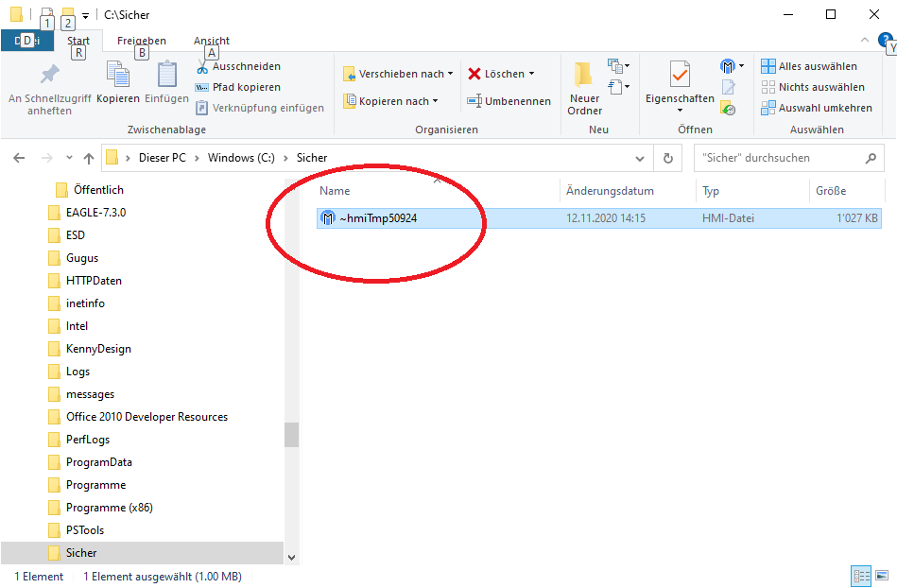The image size is (897, 588).
Task: Go up one folder level with up arrow
Action: pos(89,159)
